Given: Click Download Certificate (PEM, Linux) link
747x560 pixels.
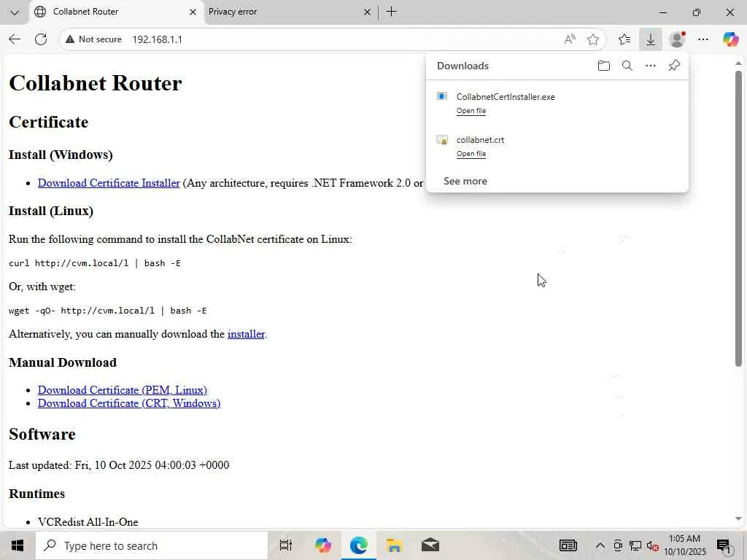Looking at the screenshot, I should point(123,390).
